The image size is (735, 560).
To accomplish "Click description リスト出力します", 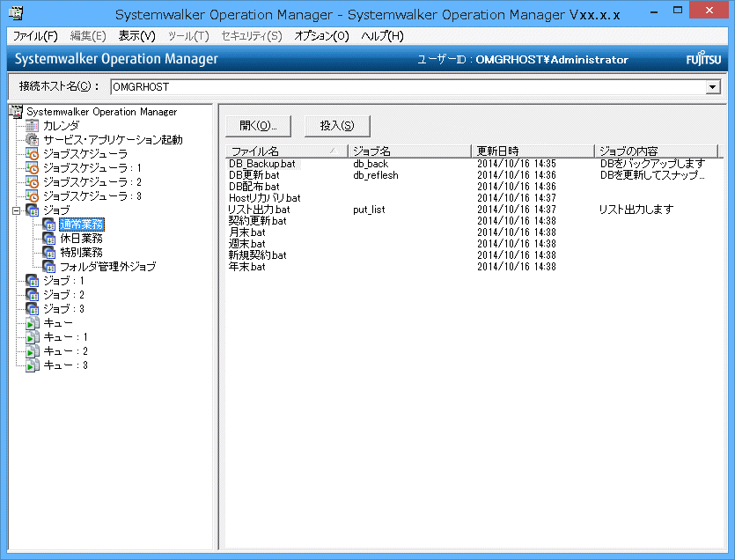I will coord(636,210).
